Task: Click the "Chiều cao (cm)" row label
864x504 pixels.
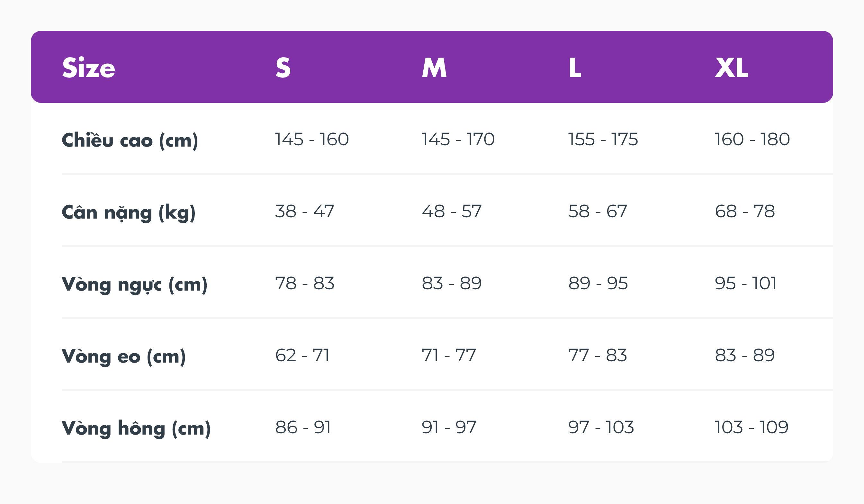Action: point(130,140)
